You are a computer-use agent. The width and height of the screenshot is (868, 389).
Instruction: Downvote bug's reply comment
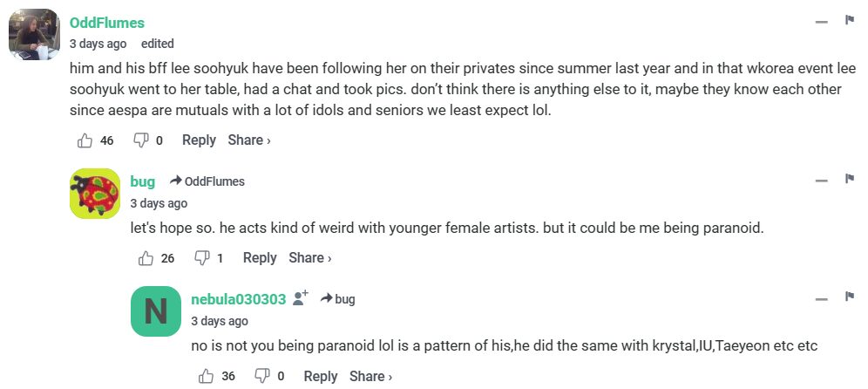click(201, 258)
